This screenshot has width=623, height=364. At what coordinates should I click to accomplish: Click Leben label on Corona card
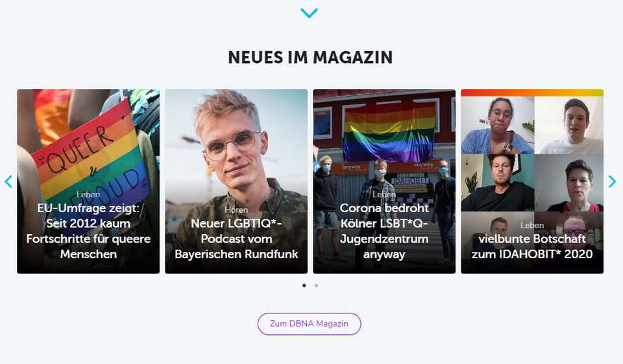point(384,194)
